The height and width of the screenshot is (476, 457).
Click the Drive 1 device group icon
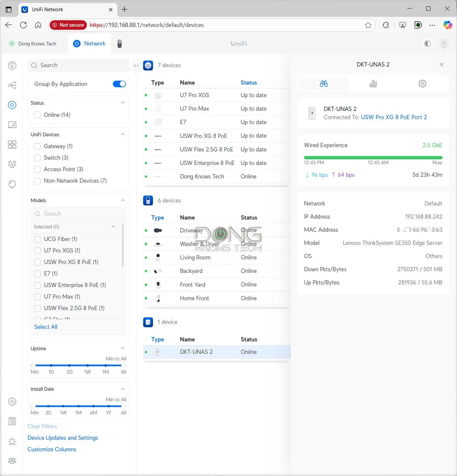pyautogui.click(x=148, y=322)
